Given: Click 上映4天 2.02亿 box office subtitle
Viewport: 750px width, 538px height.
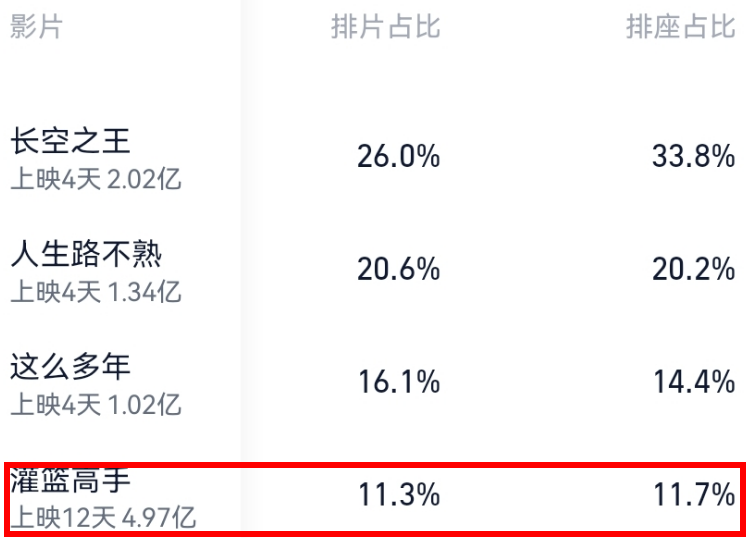Looking at the screenshot, I should [x=96, y=180].
